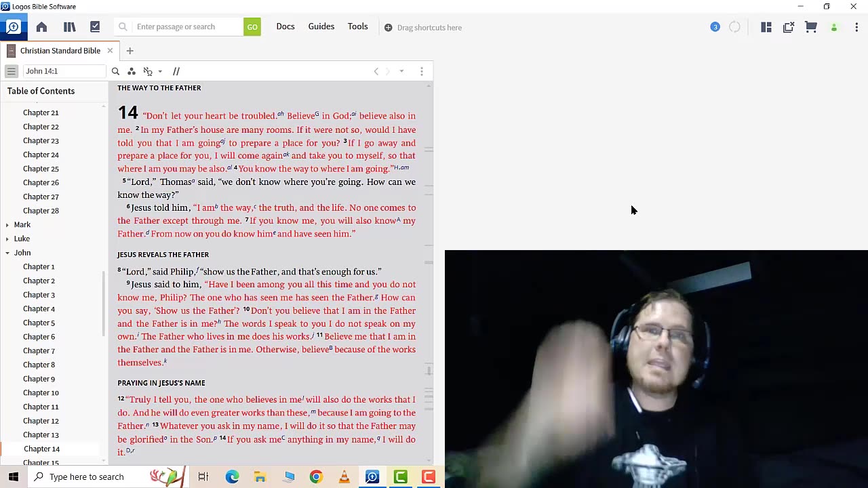
Task: Switch to Logos app in taskbar
Action: (x=372, y=477)
